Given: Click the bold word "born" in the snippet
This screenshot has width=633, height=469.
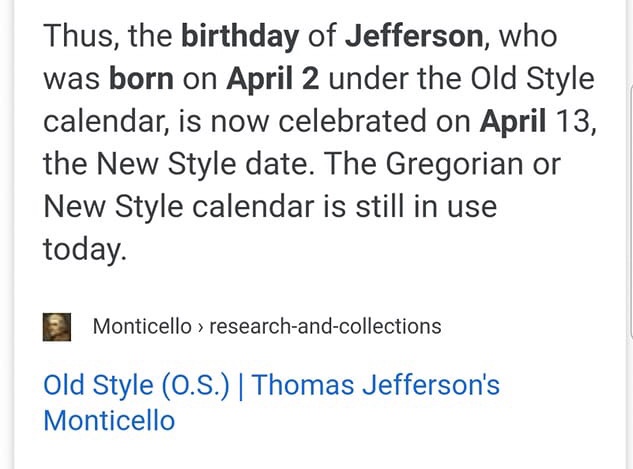Looking at the screenshot, I should click(x=141, y=78).
